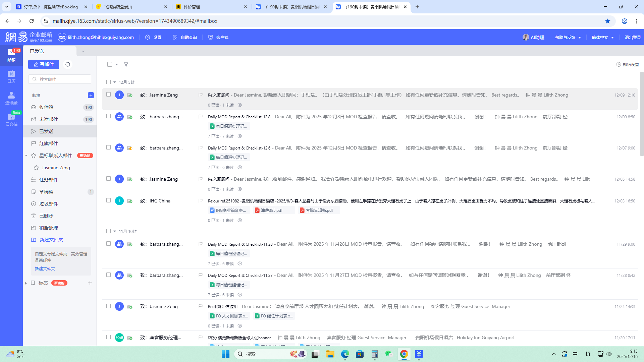Check the December group checkbox

(x=108, y=82)
